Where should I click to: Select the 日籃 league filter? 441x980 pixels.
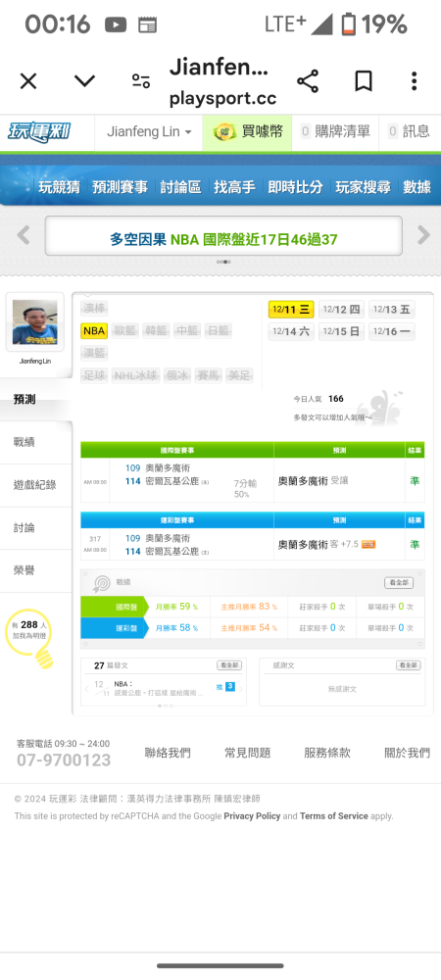click(x=218, y=330)
